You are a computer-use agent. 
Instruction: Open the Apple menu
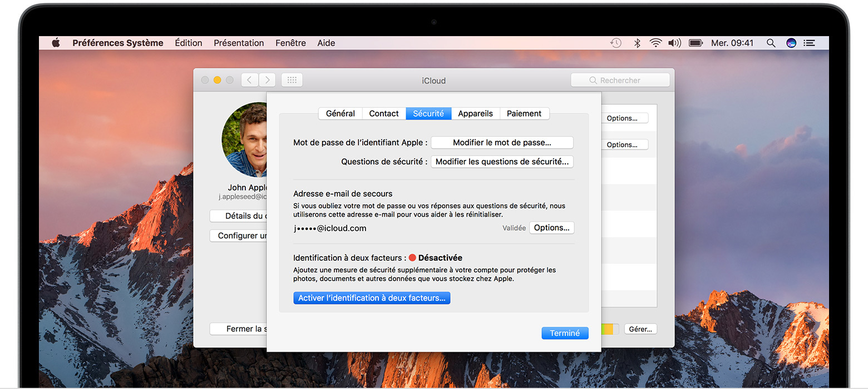click(x=55, y=43)
